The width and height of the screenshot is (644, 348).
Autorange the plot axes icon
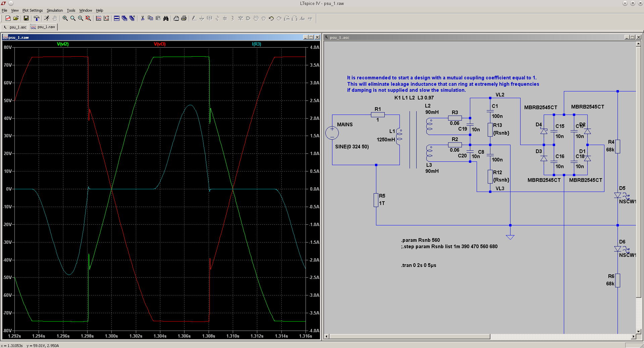106,18
